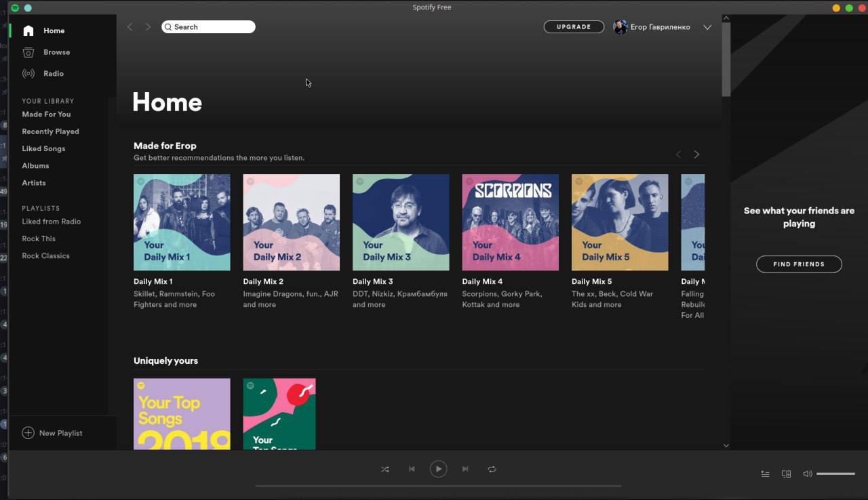Click the Daily Mix 3 title text
Screen dimensions: 868x500
coord(373,281)
